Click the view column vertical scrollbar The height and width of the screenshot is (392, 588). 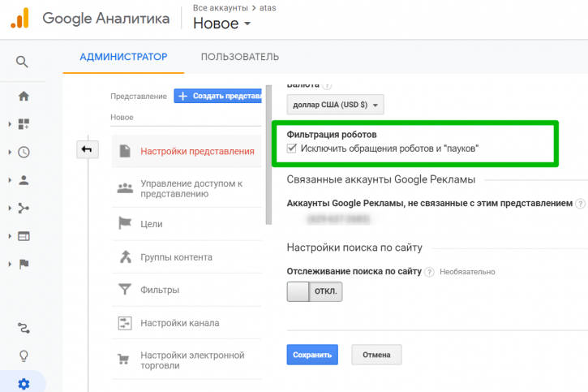[x=268, y=154]
